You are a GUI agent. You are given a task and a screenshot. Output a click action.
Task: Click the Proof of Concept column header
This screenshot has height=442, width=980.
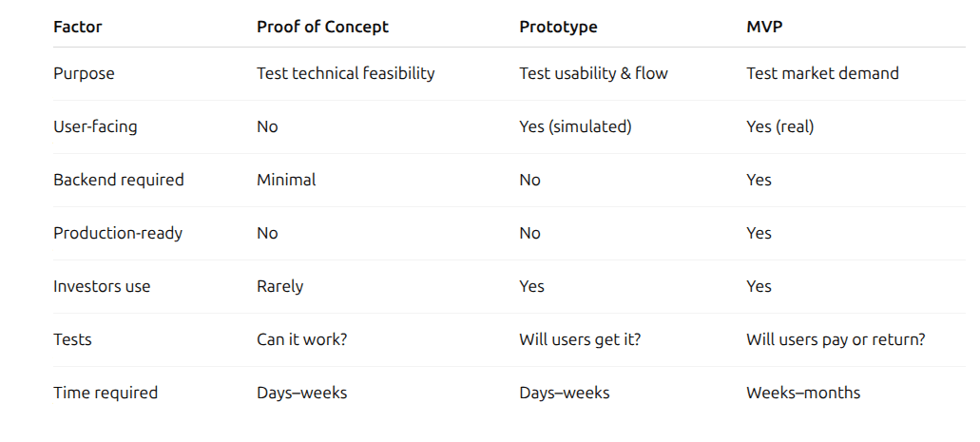coord(322,27)
